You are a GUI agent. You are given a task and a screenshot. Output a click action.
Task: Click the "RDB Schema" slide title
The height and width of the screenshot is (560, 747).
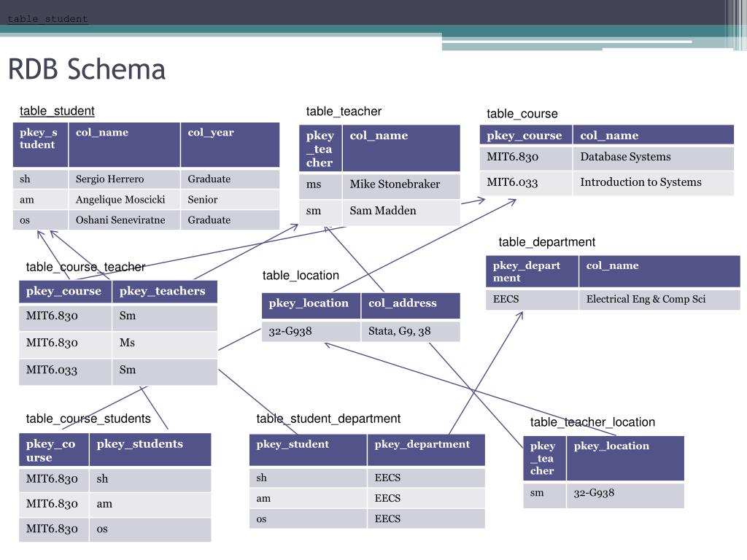87,69
